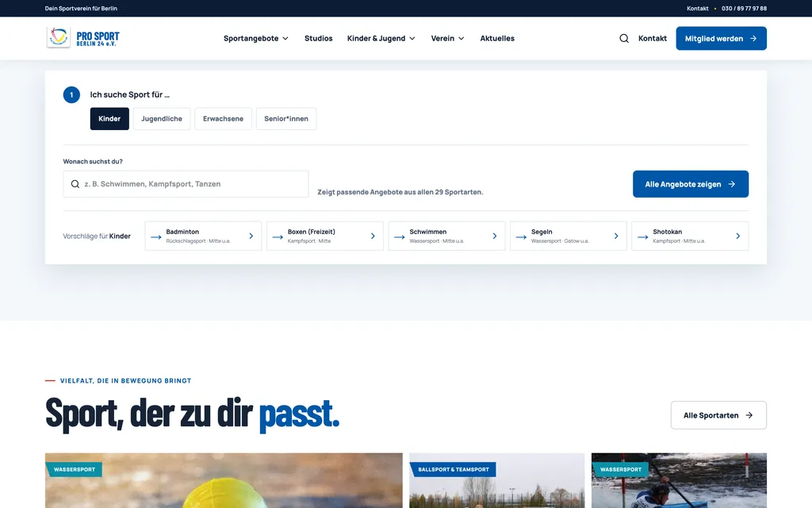
Task: Select the Jugendliche audience option
Action: (162, 119)
